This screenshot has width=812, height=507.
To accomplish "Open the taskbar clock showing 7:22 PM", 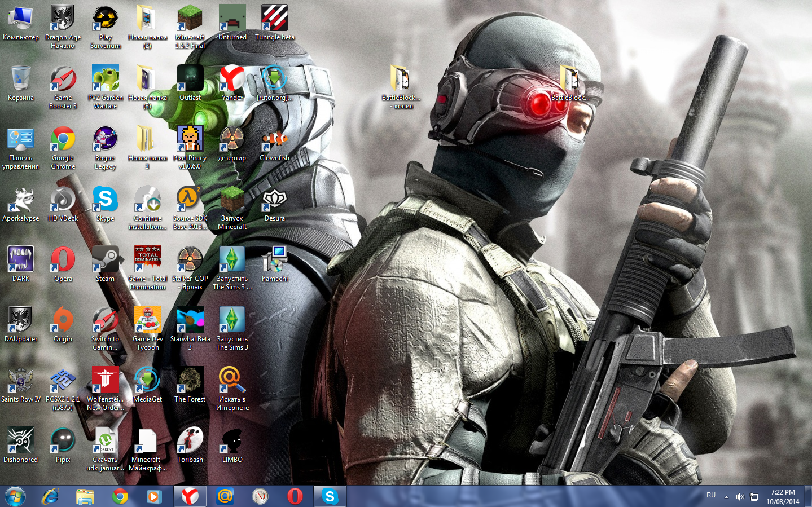I will point(783,497).
